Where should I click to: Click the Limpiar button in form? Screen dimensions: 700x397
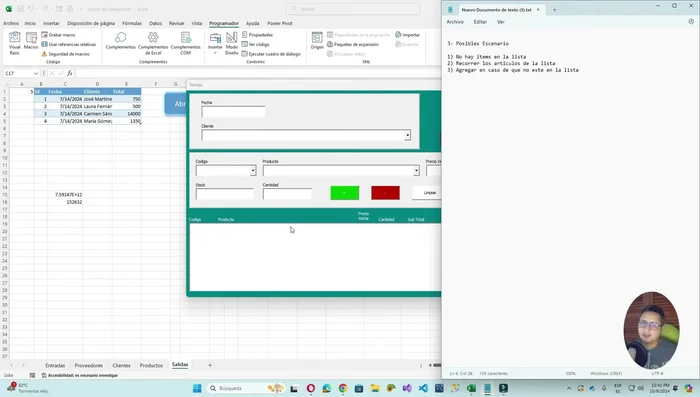(427, 193)
